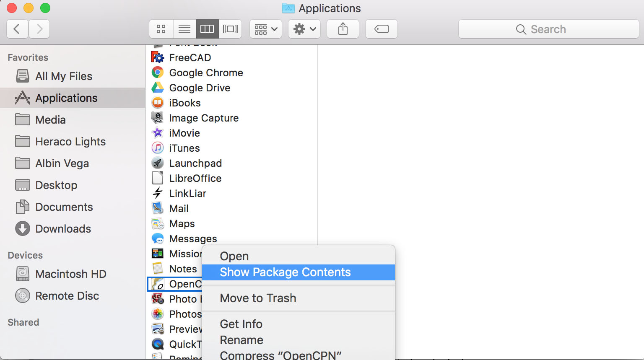
Task: Click inside the Search field
Action: click(548, 29)
